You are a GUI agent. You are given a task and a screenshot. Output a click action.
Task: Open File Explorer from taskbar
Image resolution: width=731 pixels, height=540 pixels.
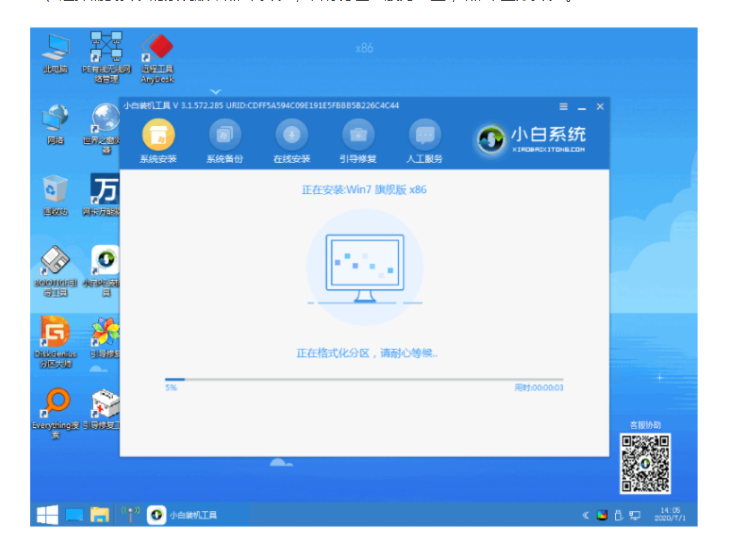coord(99,515)
